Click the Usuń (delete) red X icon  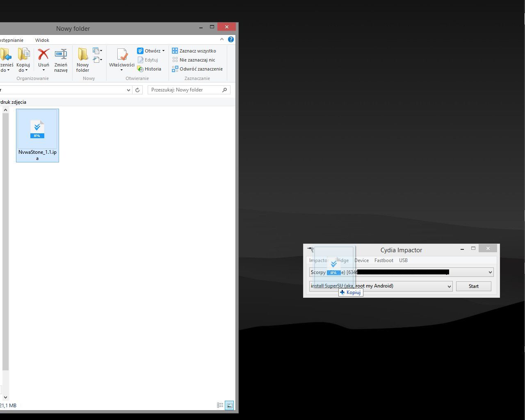pos(43,55)
